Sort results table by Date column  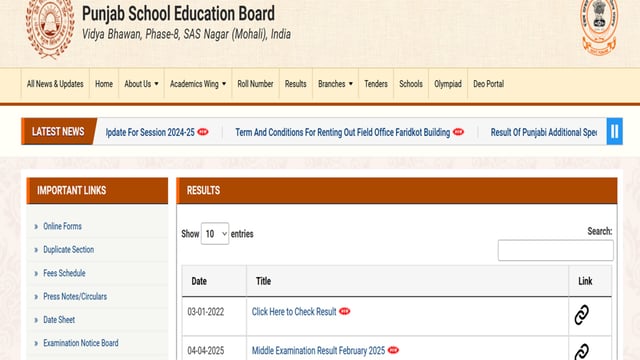point(214,281)
